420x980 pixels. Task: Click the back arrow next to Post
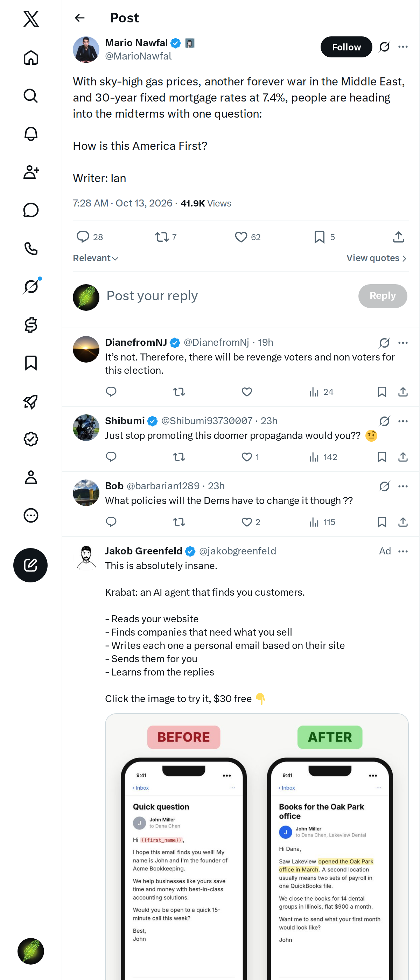click(79, 18)
